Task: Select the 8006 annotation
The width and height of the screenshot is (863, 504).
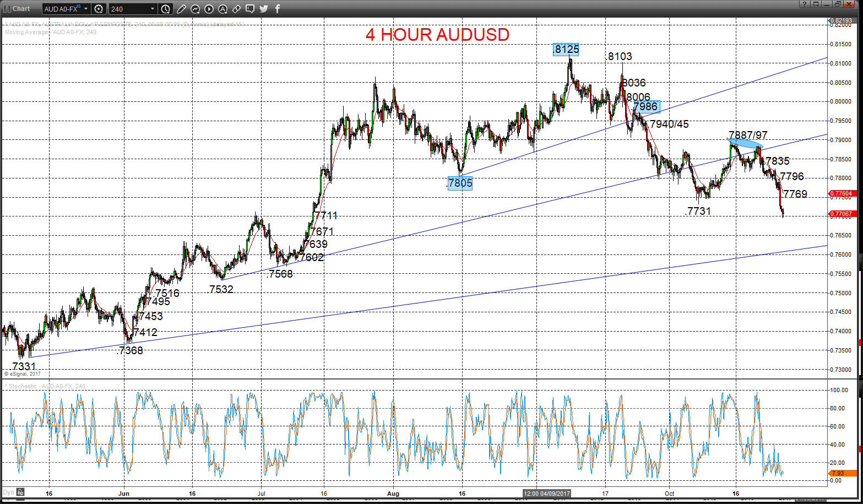Action: click(x=638, y=97)
